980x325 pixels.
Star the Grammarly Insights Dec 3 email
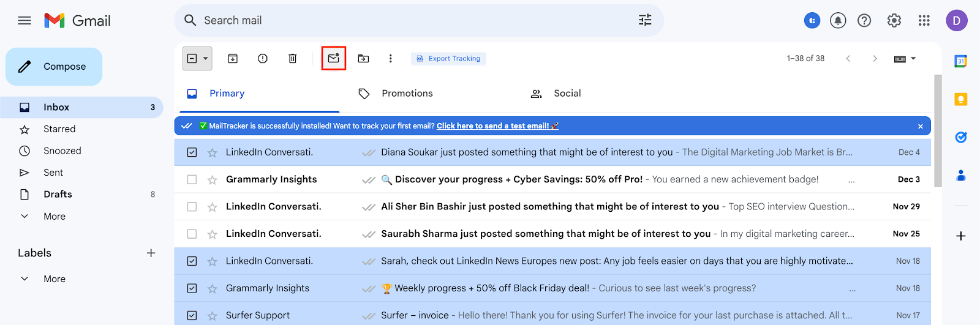pos(212,180)
